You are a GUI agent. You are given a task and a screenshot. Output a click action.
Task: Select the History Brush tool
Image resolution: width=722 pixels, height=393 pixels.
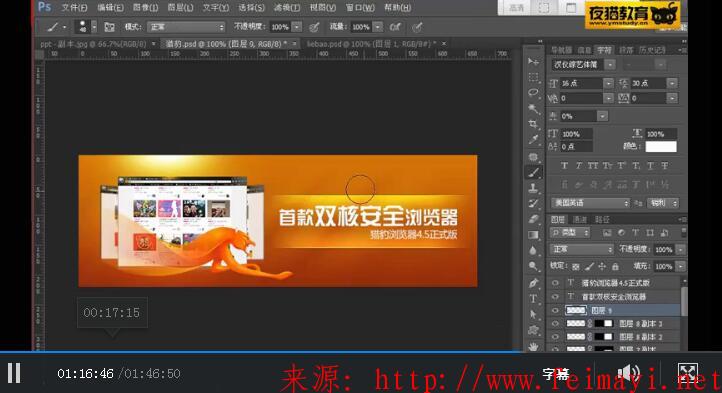[x=533, y=204]
